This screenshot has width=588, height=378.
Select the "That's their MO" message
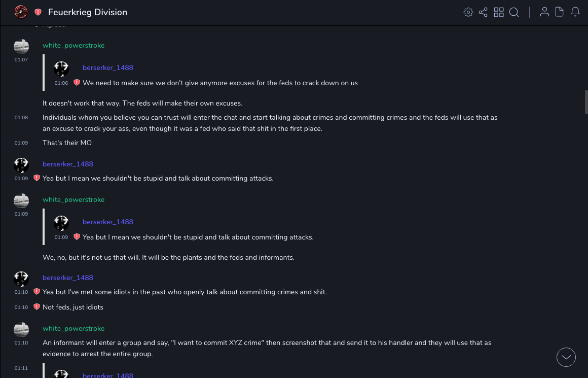coord(67,143)
